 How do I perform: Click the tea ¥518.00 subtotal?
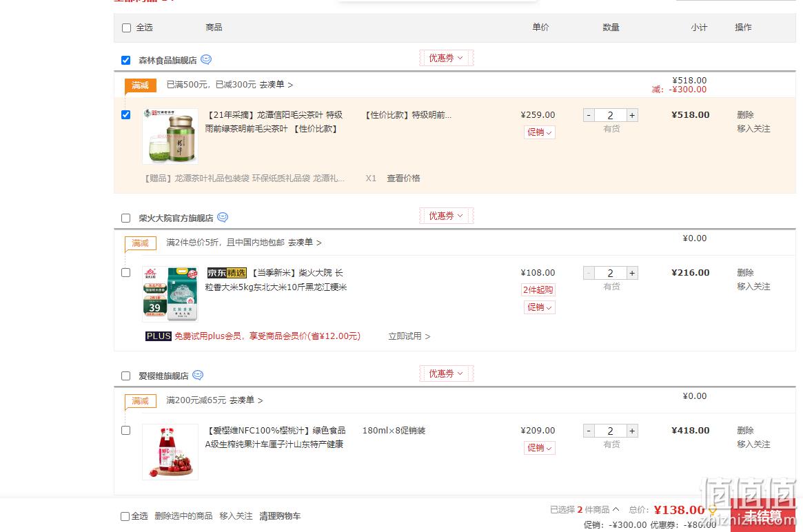click(691, 114)
